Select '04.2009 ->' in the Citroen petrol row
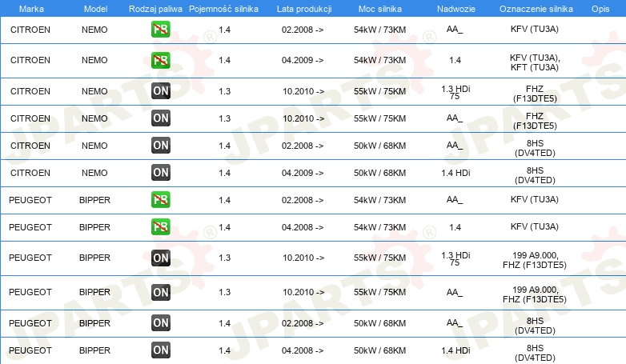The image size is (626, 364). point(303,60)
